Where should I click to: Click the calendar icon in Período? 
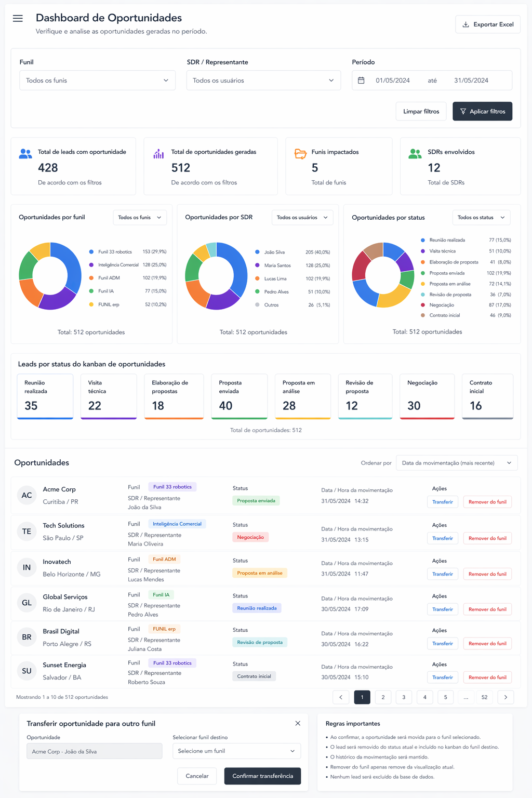click(361, 81)
